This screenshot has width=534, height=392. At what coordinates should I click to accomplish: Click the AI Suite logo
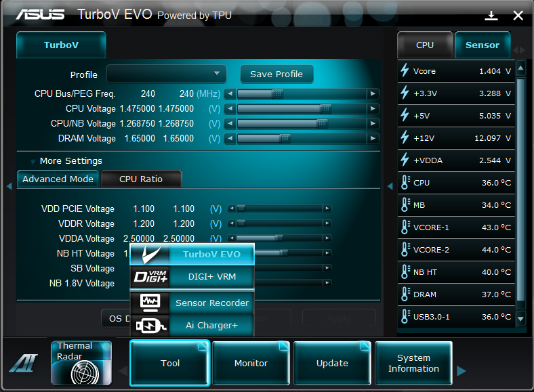(x=23, y=363)
